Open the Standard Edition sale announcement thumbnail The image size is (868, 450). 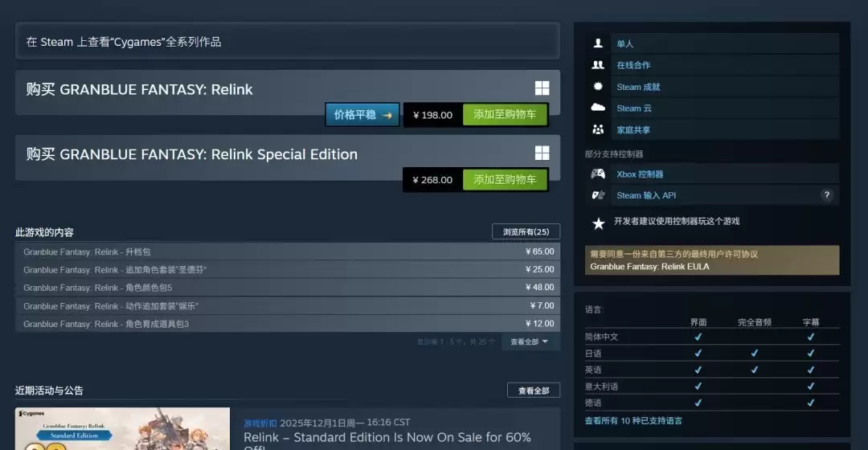click(x=122, y=429)
